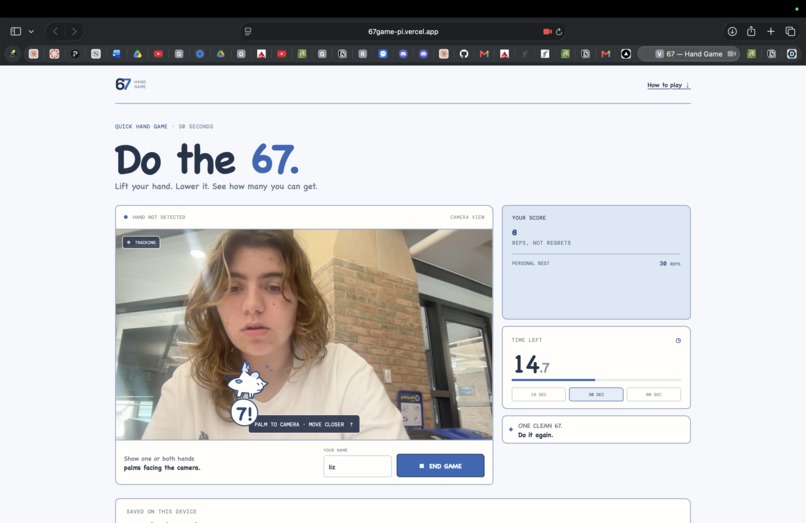The image size is (806, 523).
Task: Click the time left progress bar
Action: click(x=596, y=380)
